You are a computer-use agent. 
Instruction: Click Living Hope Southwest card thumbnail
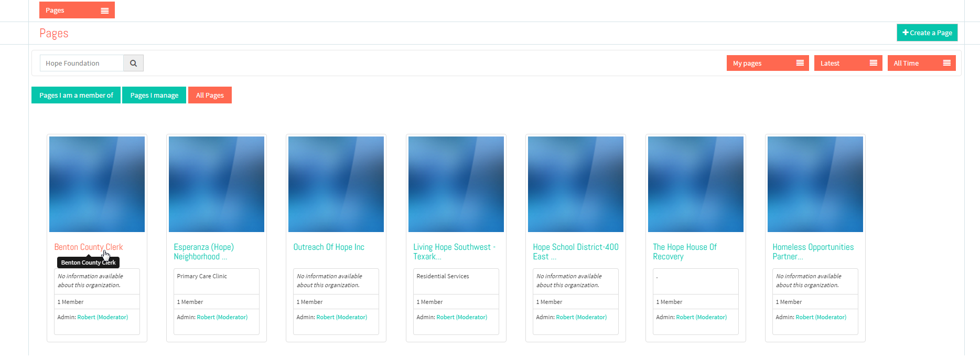click(456, 184)
